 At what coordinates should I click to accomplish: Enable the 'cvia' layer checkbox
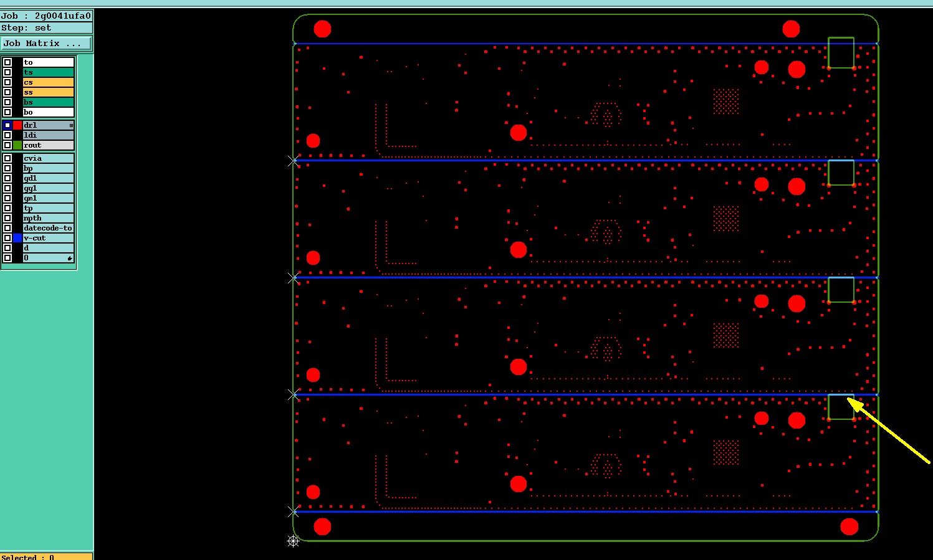pyautogui.click(x=7, y=158)
